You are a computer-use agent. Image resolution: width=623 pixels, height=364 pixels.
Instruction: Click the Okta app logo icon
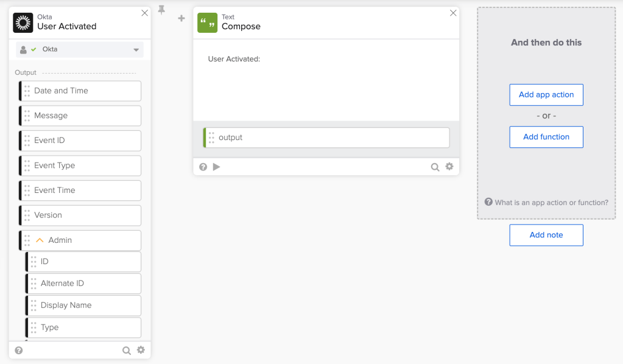coord(23,23)
